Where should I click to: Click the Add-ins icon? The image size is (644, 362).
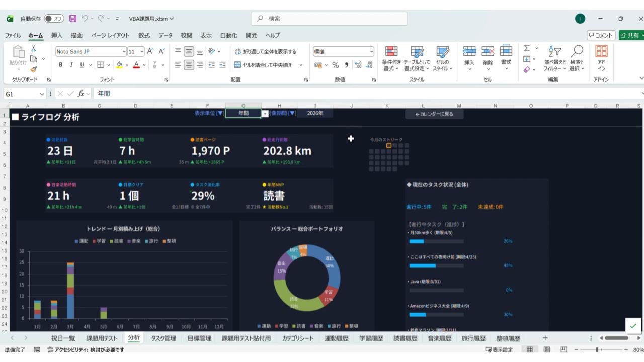click(601, 58)
